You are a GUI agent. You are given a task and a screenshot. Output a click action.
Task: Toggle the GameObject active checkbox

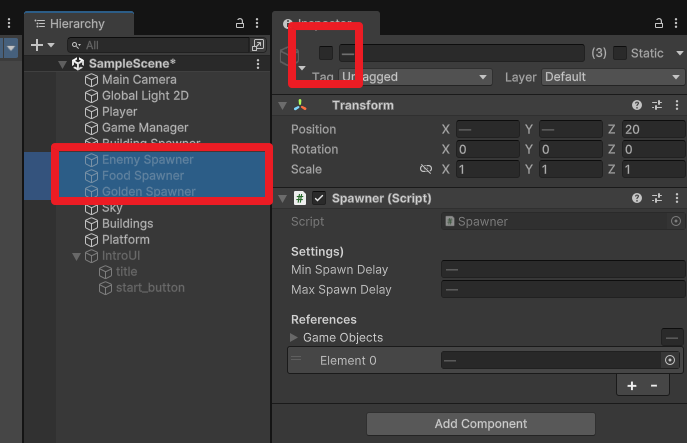(326, 53)
